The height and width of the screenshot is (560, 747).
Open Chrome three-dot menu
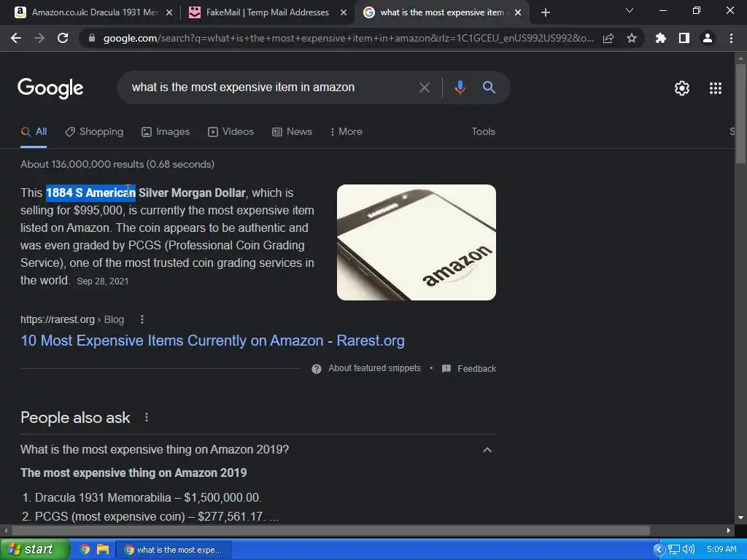(x=731, y=38)
